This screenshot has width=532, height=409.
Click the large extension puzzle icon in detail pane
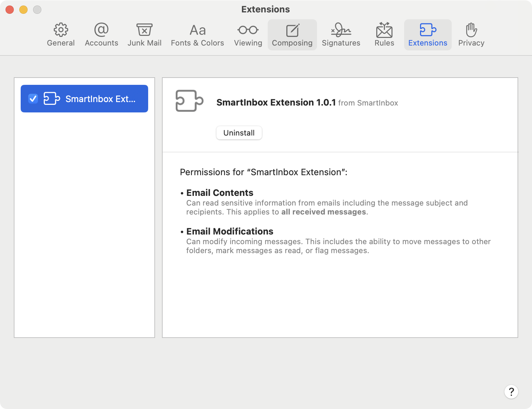190,101
